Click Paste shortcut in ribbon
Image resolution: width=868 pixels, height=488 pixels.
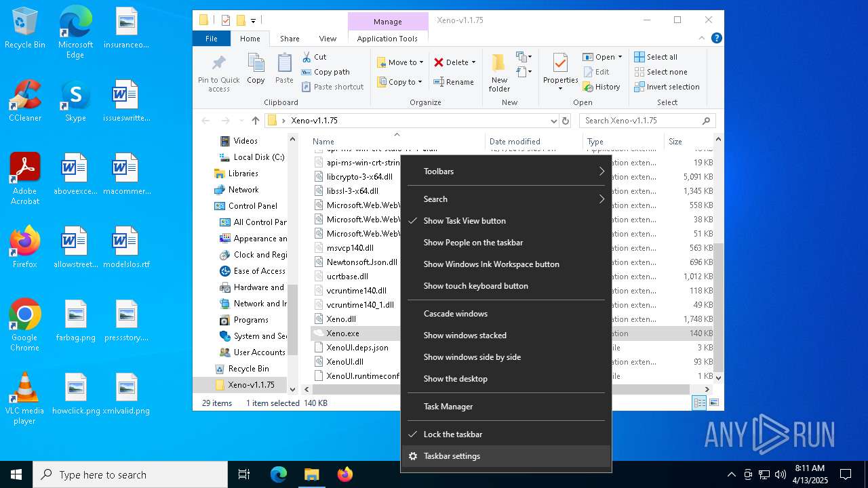332,87
